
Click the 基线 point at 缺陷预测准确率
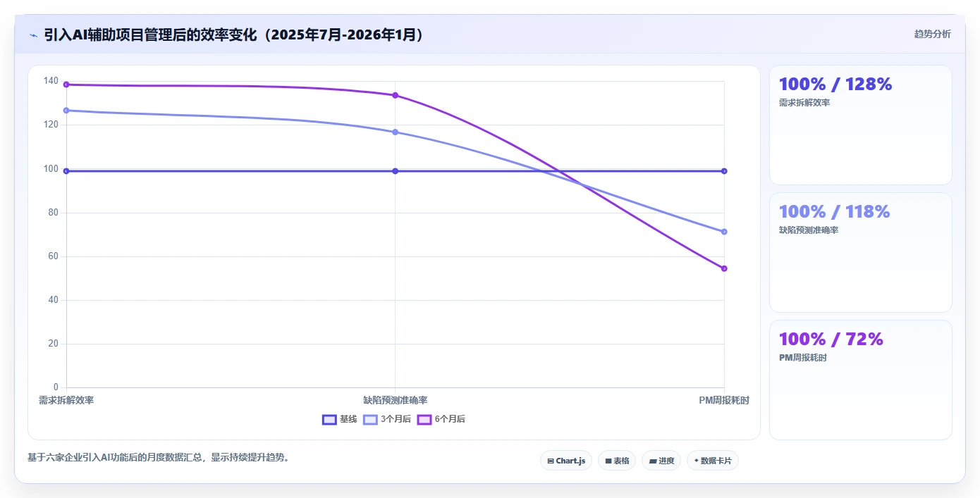coord(396,171)
